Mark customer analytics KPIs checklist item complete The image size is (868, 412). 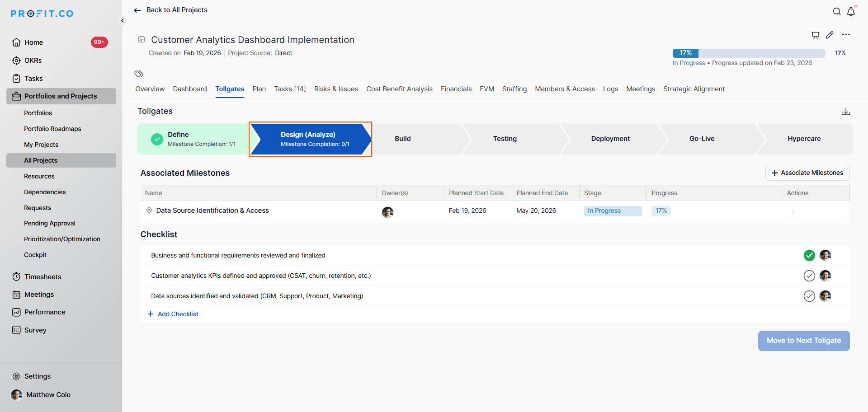coord(809,276)
